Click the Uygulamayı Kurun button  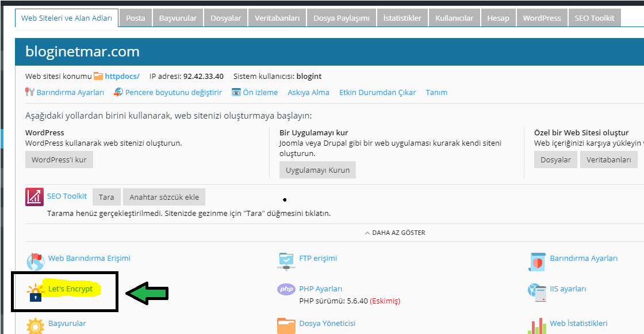click(x=317, y=170)
